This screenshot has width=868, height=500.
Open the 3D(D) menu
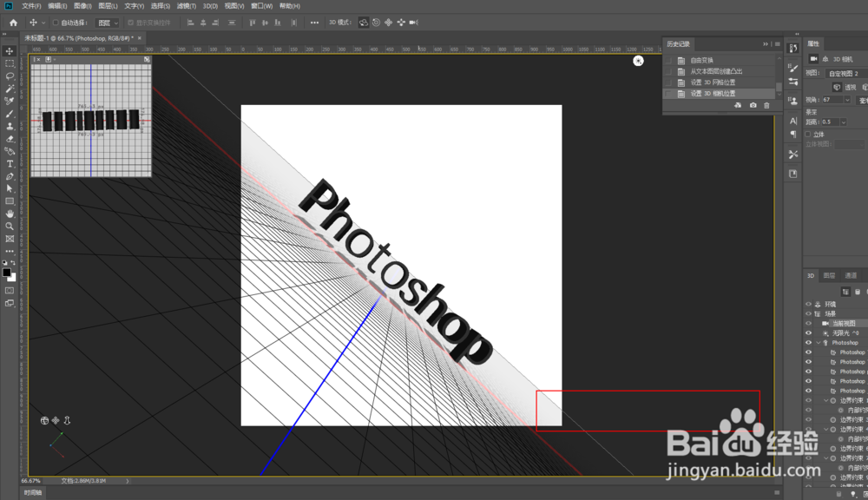tap(210, 6)
